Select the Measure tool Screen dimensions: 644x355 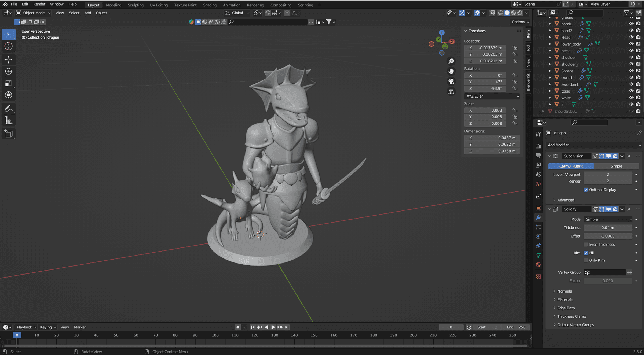point(9,120)
